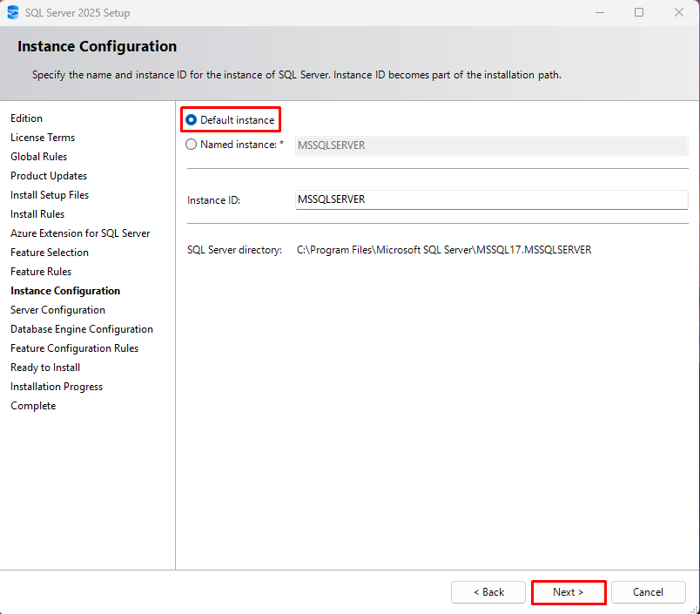The width and height of the screenshot is (700, 614).
Task: Select Product Updates in the sidebar
Action: [x=49, y=176]
